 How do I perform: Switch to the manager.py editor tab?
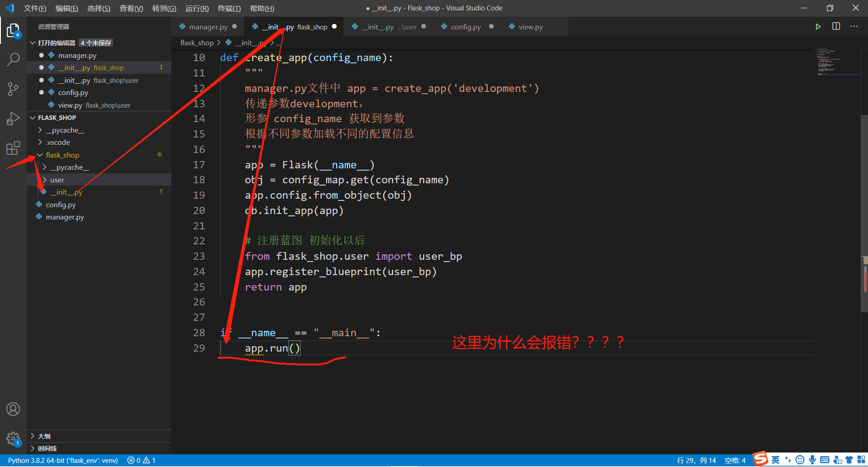point(208,27)
